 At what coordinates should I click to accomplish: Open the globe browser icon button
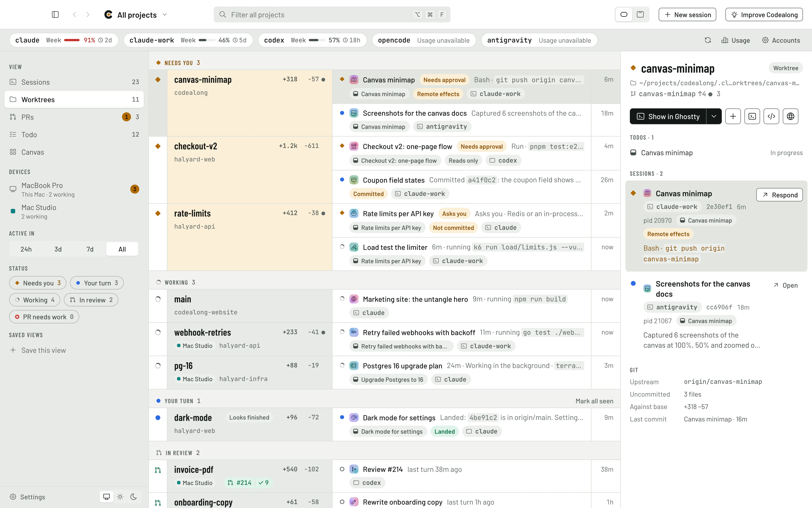pos(791,116)
